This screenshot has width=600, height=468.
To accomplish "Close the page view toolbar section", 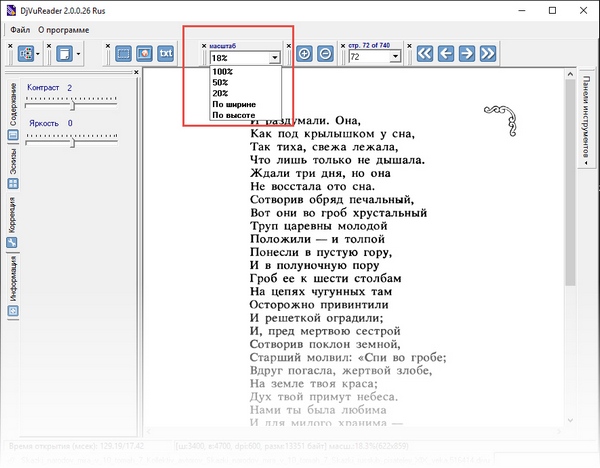I will [x=49, y=46].
